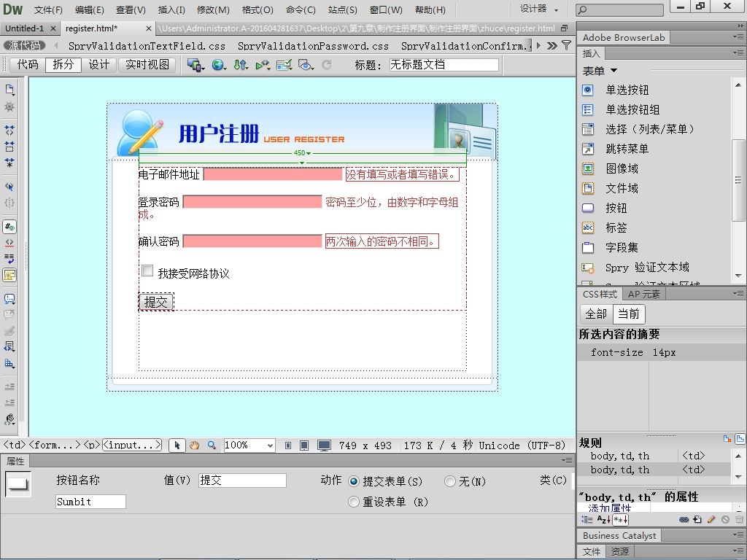This screenshot has width=747, height=560.
Task: Open the Site (站点) menu
Action: coord(343,9)
